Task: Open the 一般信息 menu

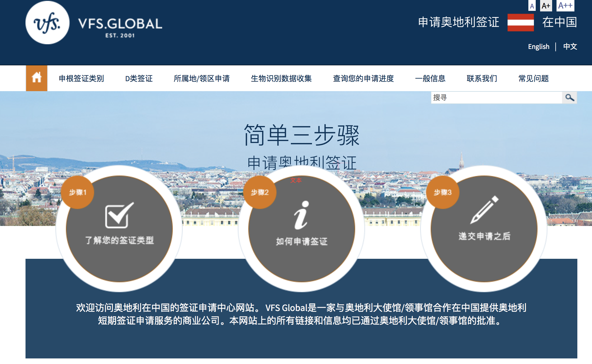Action: [x=430, y=79]
